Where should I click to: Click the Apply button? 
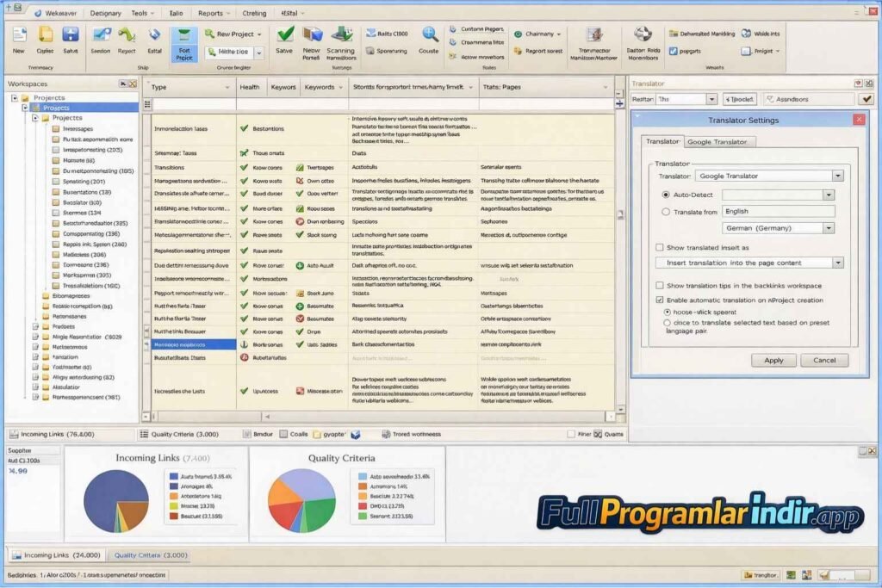pyautogui.click(x=773, y=361)
